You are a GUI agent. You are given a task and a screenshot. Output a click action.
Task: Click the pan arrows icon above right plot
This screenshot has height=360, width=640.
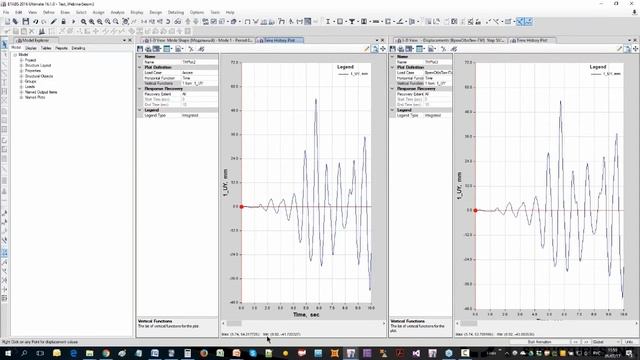(635, 49)
